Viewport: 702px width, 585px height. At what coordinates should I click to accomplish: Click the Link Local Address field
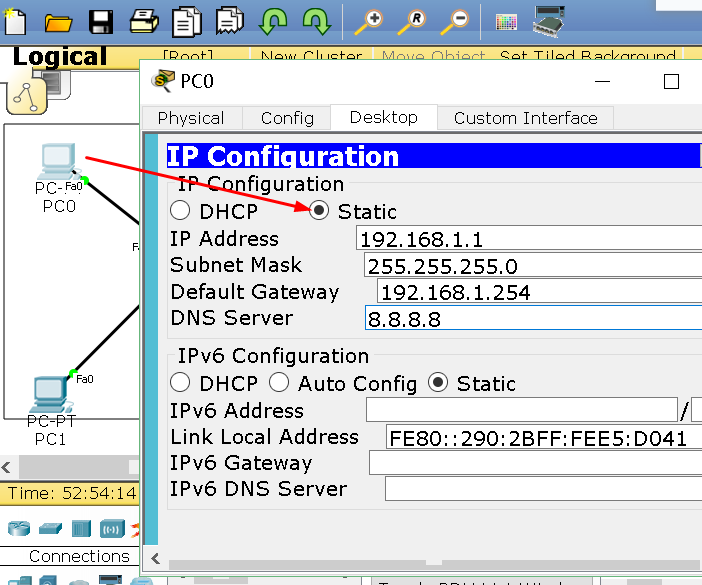click(544, 437)
